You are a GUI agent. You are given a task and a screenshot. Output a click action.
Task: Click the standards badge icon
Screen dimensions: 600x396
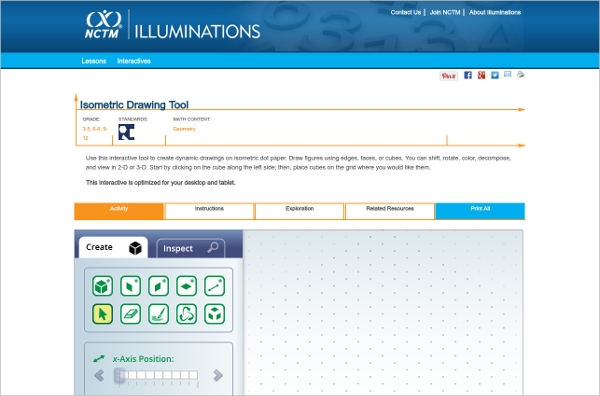[126, 132]
